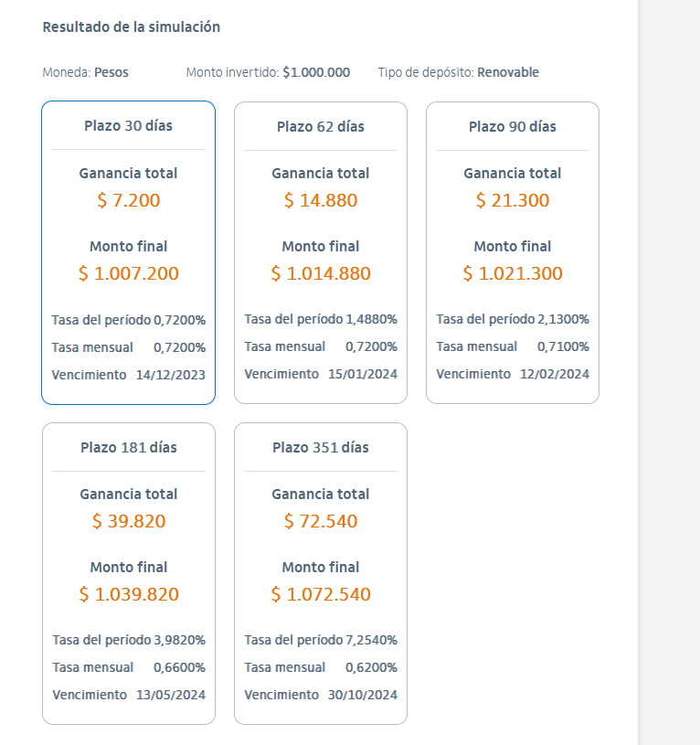The width and height of the screenshot is (700, 745).
Task: Click the $ 1.021.300 monto final
Action: point(512,273)
